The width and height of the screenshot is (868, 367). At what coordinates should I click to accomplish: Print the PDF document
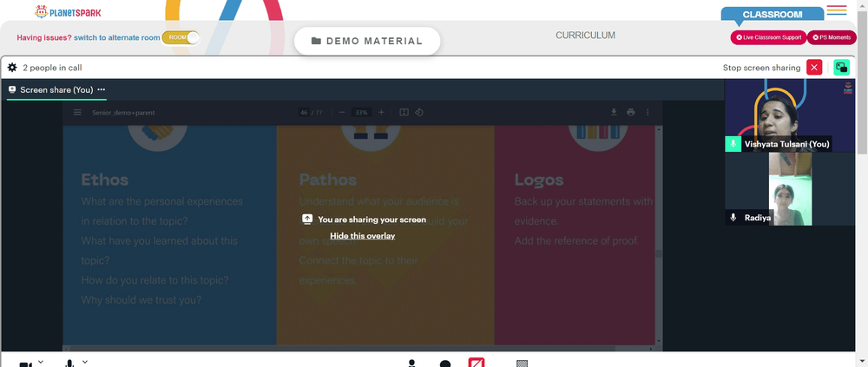coord(630,113)
